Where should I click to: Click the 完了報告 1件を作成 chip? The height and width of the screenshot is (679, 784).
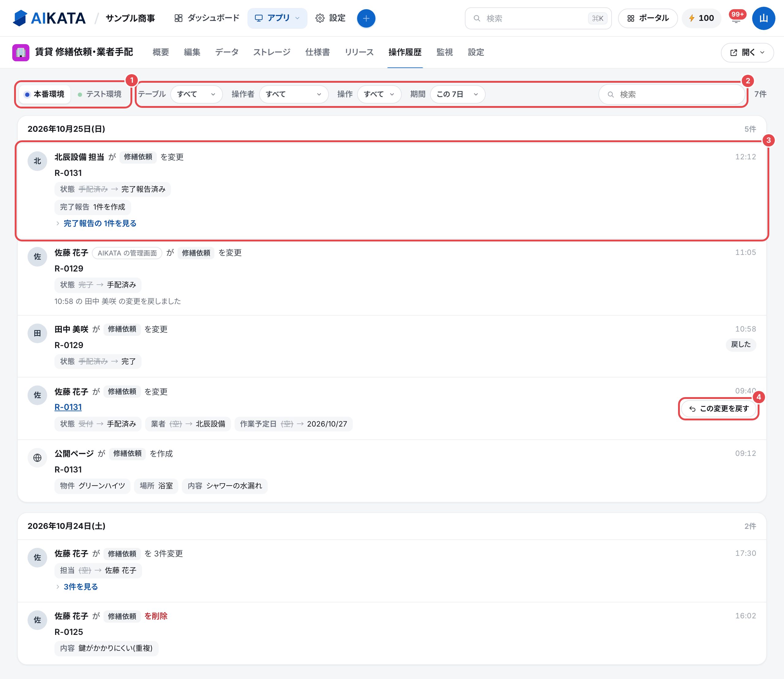pos(92,207)
